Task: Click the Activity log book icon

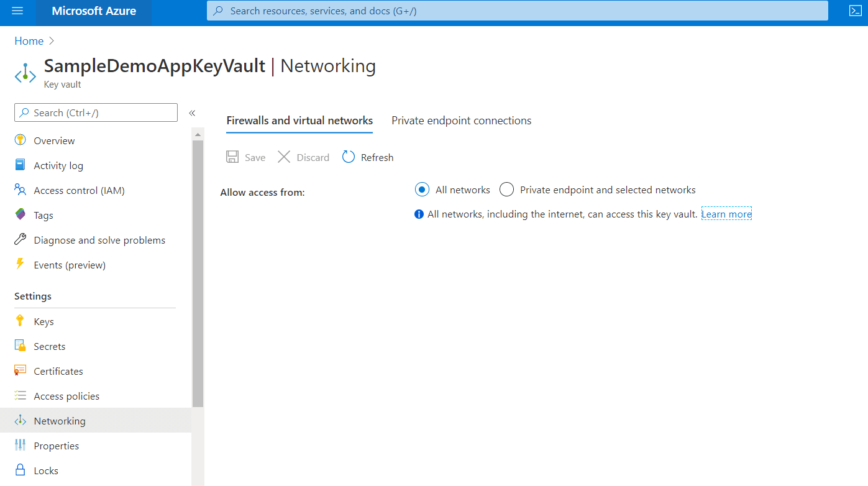Action: coord(21,165)
